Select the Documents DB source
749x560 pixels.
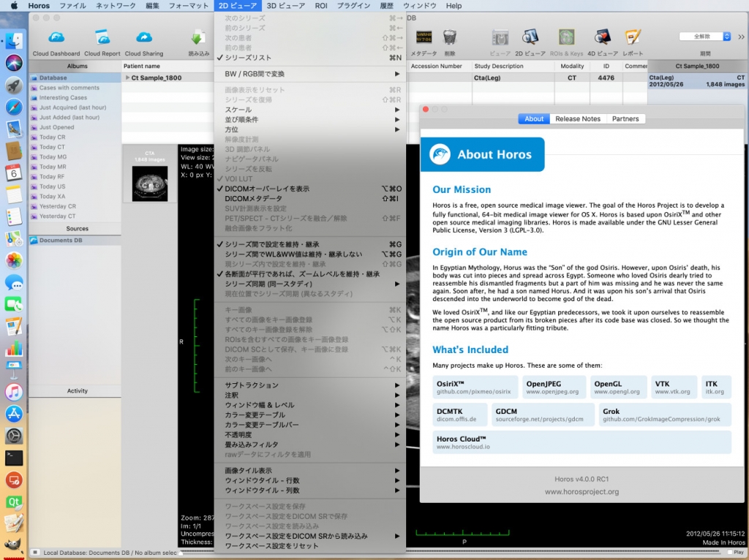[x=75, y=240]
